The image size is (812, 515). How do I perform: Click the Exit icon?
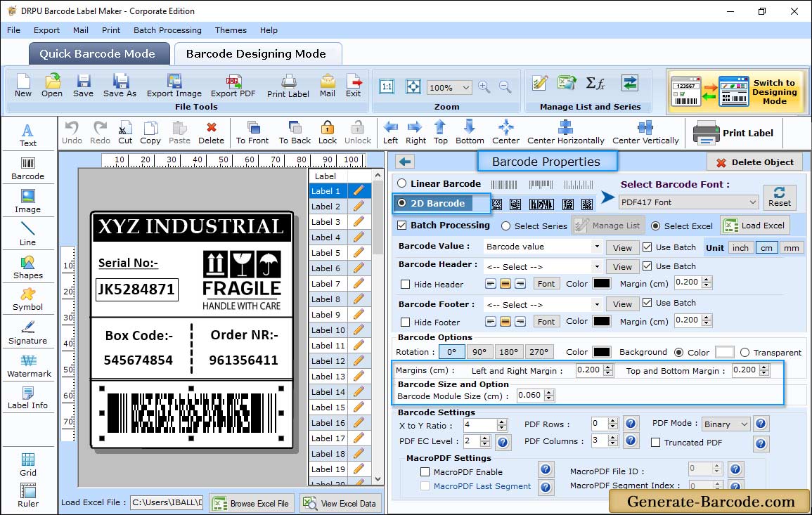pos(353,86)
